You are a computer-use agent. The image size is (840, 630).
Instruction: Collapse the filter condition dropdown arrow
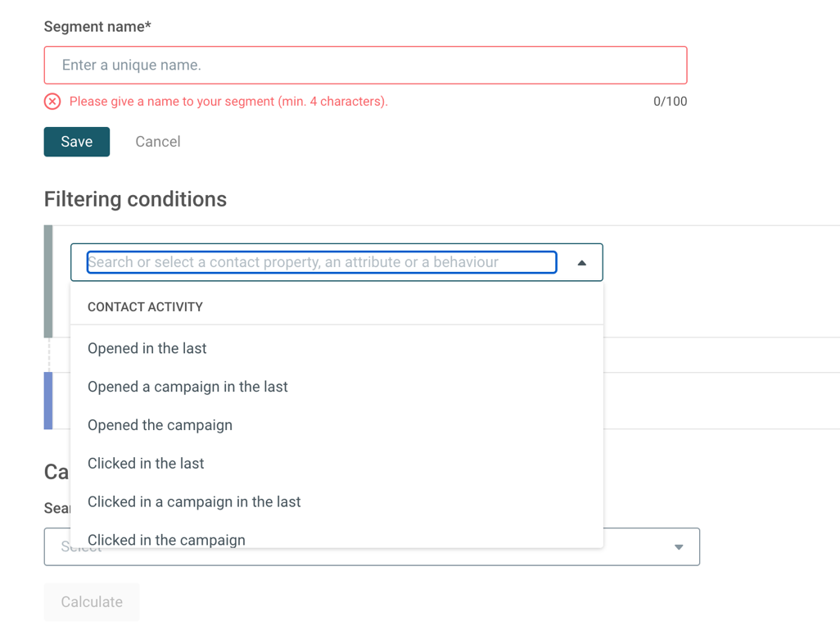[x=581, y=263]
